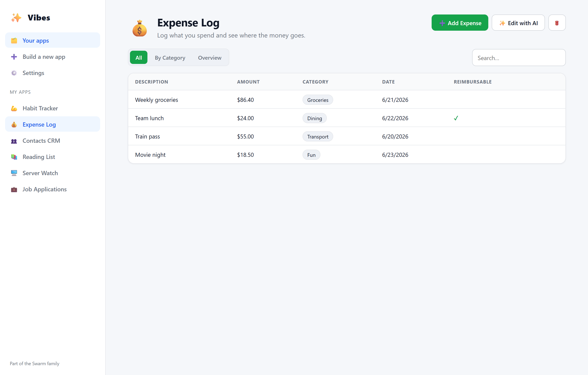This screenshot has height=375, width=588.
Task: Click the $18.50 amount
Action: (x=245, y=155)
